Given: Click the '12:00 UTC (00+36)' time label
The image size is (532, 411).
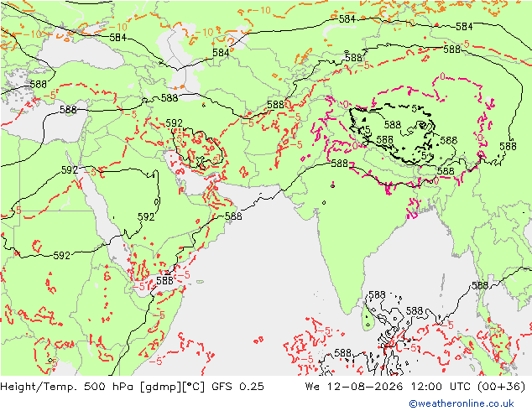Looking at the screenshot, I should pos(468,387).
